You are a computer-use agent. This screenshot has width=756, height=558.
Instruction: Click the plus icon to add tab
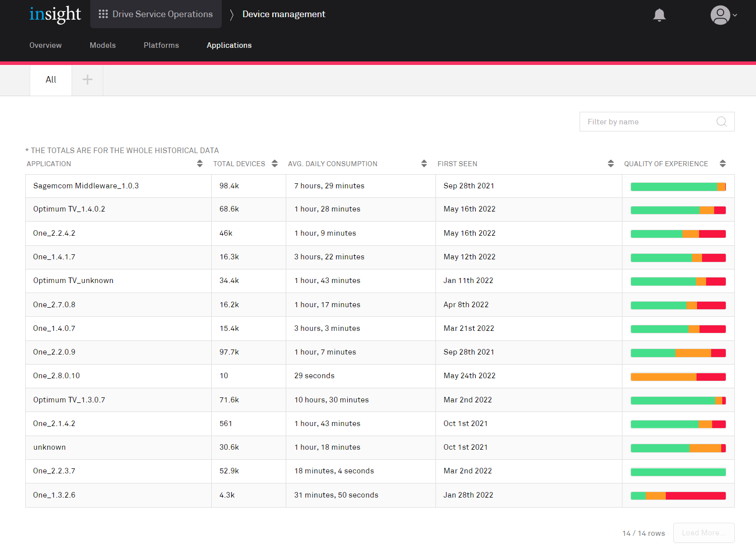pyautogui.click(x=87, y=80)
